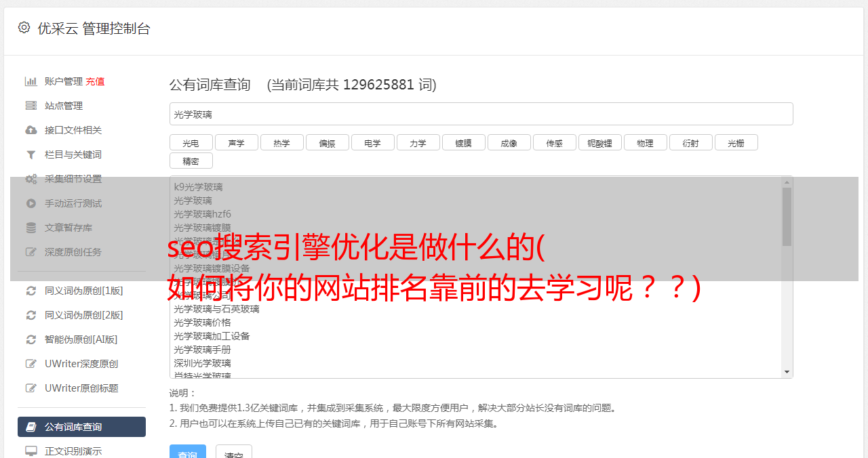Click the cloud upload icon for 接口文件相关

click(31, 130)
